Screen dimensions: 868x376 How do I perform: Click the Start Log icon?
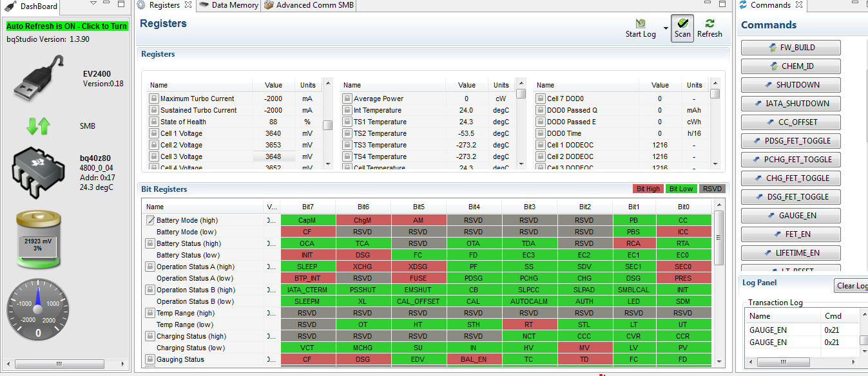tap(641, 24)
